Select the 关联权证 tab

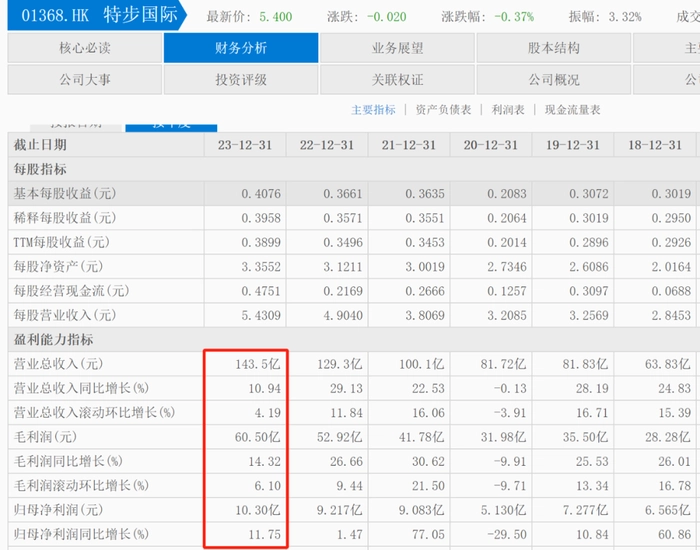[397, 80]
